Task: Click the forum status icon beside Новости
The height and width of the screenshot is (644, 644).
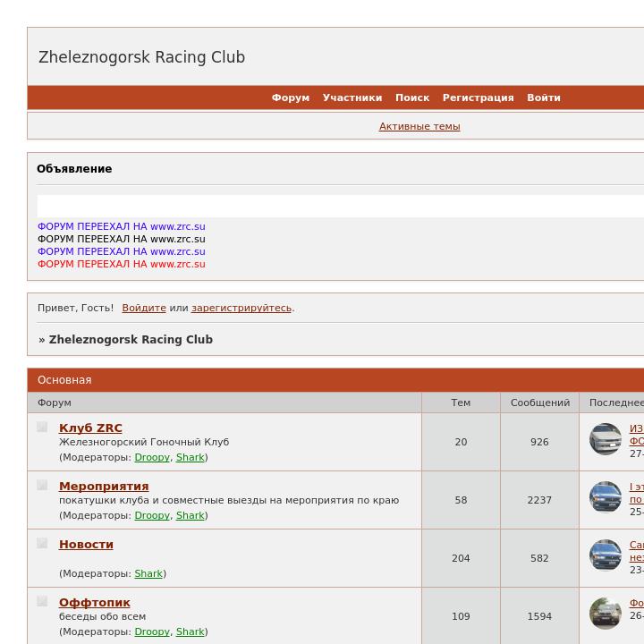Action: tap(42, 543)
